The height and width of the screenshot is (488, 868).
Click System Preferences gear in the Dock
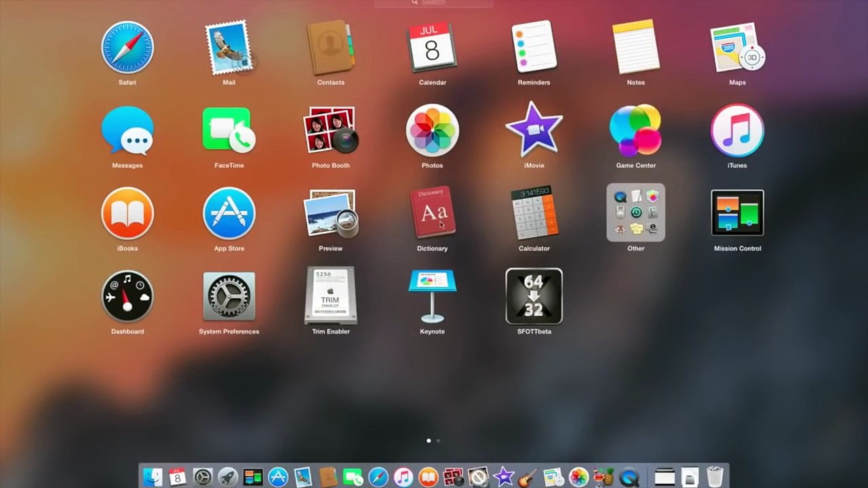203,477
